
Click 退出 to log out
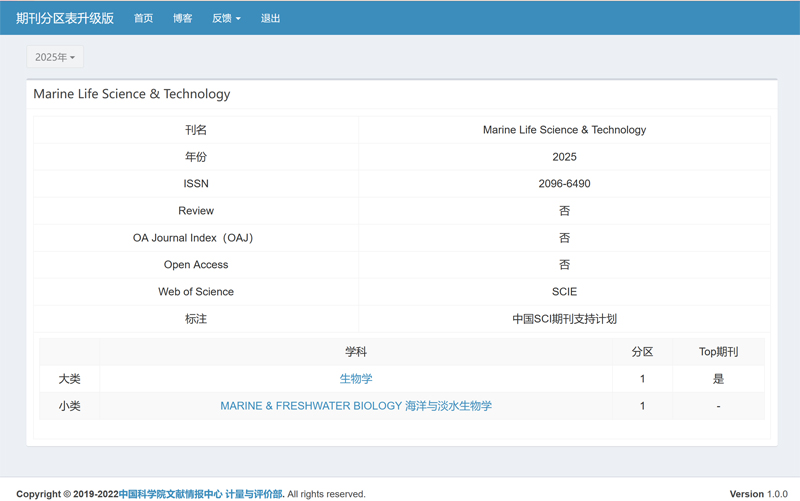270,18
